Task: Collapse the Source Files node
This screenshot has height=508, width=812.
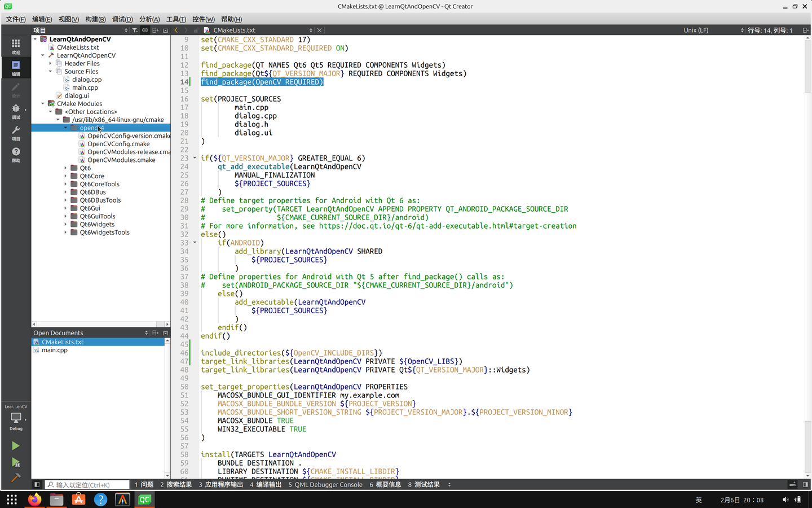Action: pos(50,72)
